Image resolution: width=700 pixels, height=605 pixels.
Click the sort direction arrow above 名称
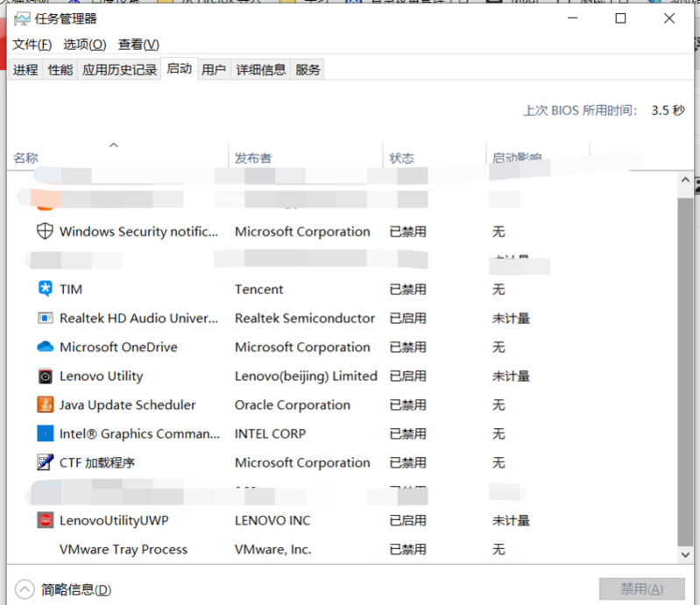click(x=114, y=145)
